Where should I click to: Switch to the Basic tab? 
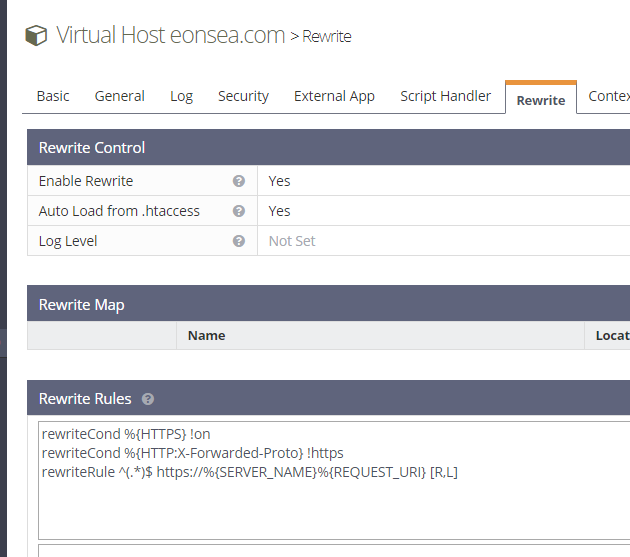53,96
